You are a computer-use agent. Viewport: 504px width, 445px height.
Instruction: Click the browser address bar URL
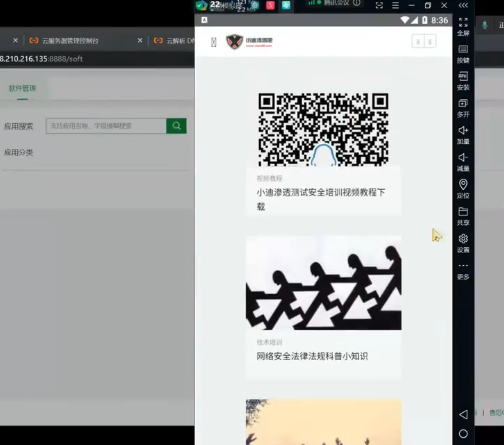[x=41, y=59]
